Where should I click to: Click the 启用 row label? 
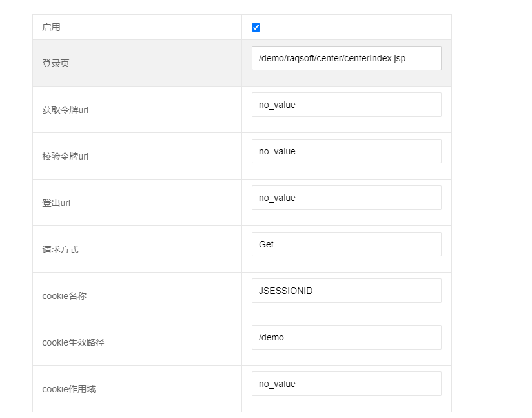point(51,28)
